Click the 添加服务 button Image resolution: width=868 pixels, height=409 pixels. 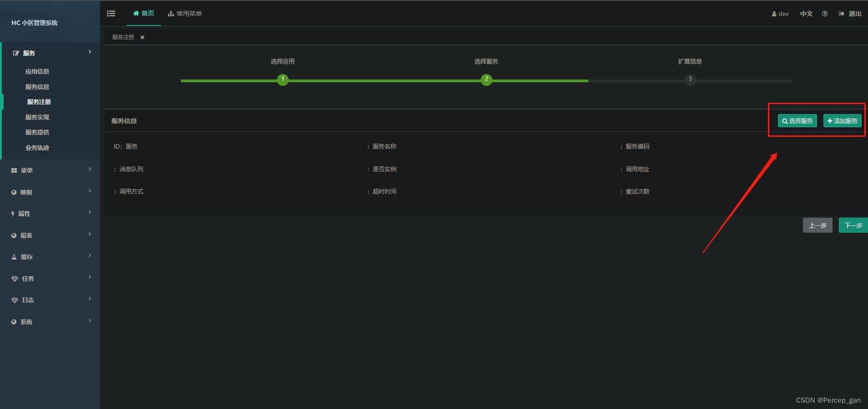point(843,121)
